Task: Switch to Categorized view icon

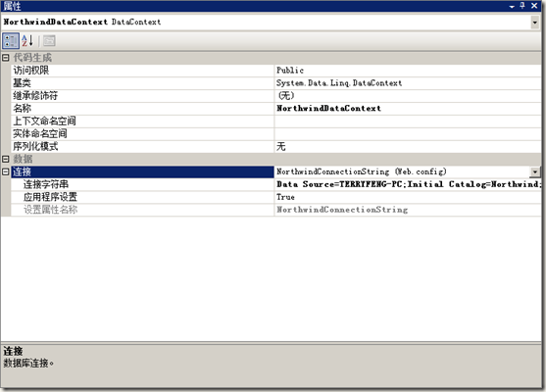Action: point(11,41)
